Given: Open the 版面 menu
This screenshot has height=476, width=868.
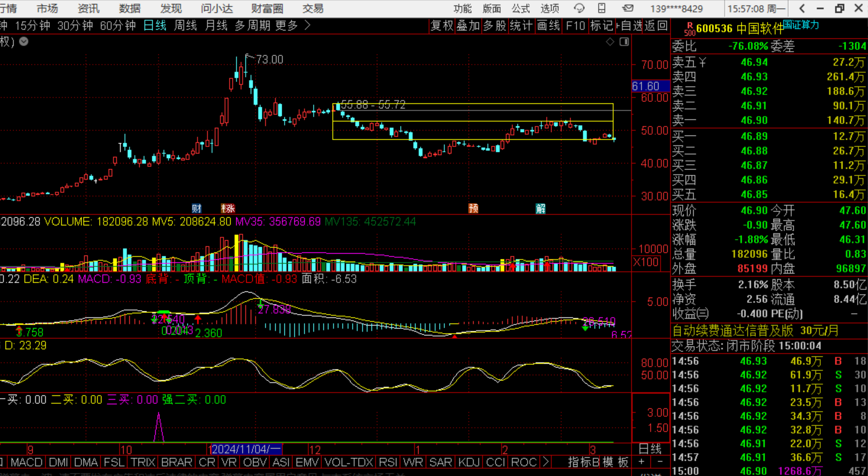Looking at the screenshot, I should click(492, 8).
